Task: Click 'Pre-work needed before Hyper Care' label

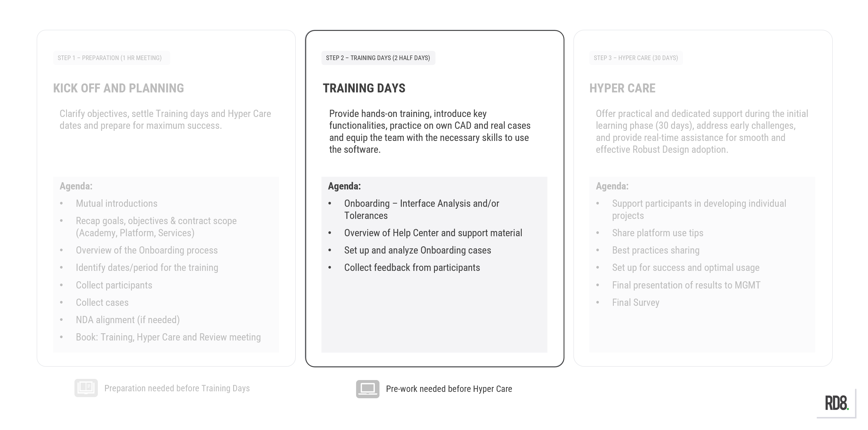Action: click(x=449, y=389)
